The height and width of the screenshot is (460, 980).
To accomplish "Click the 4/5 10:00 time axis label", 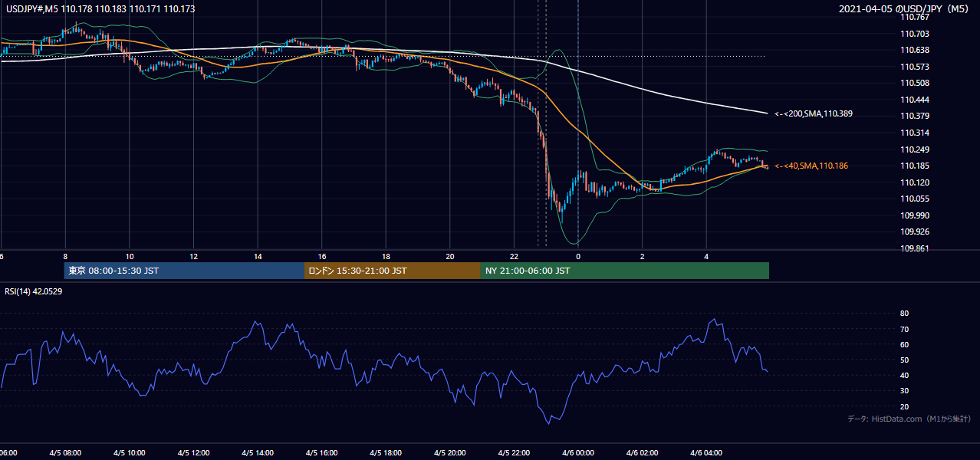I will click(130, 453).
